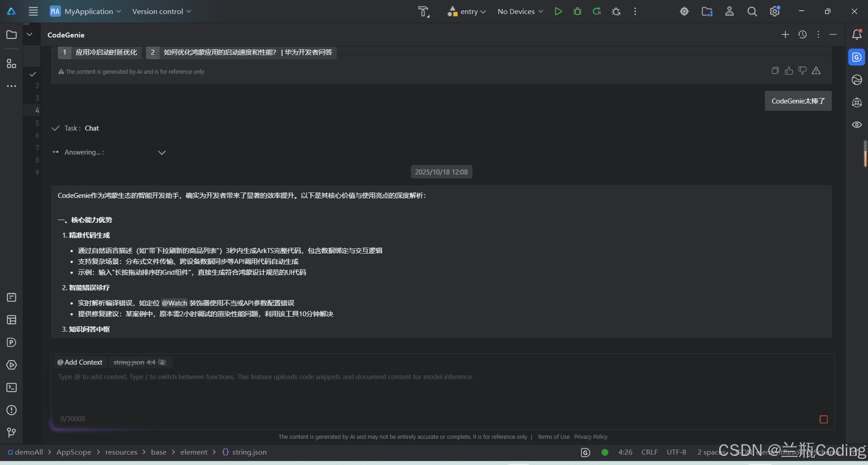
Task: Open the MyApplication project dropdown
Action: [85, 11]
